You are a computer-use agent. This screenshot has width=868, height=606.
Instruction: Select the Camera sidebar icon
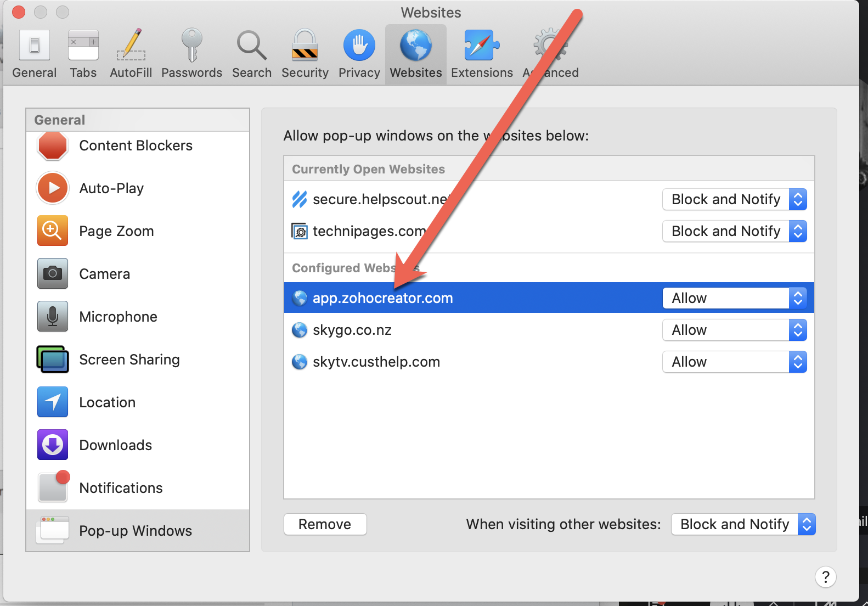click(53, 273)
